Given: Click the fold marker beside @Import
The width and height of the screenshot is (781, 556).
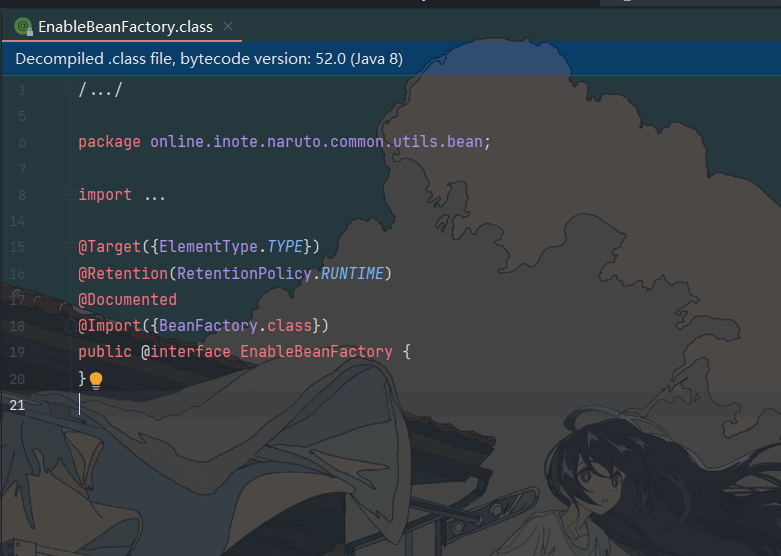Looking at the screenshot, I should [70, 326].
